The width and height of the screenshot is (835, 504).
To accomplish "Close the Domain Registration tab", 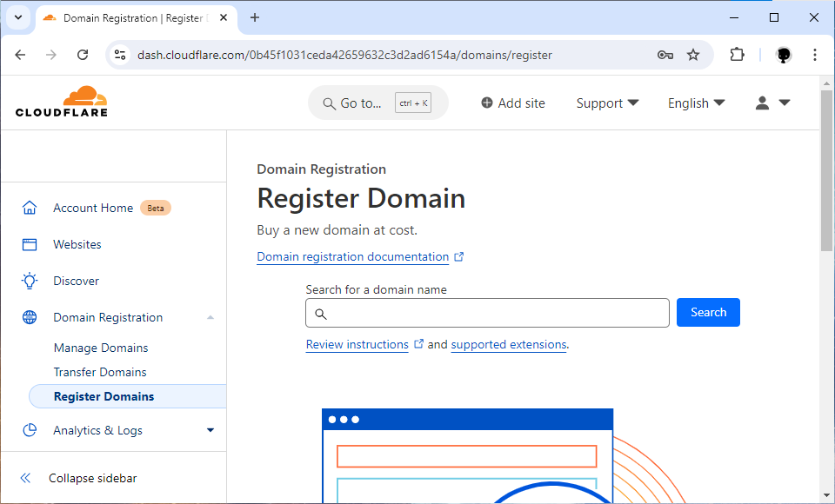I will (224, 17).
